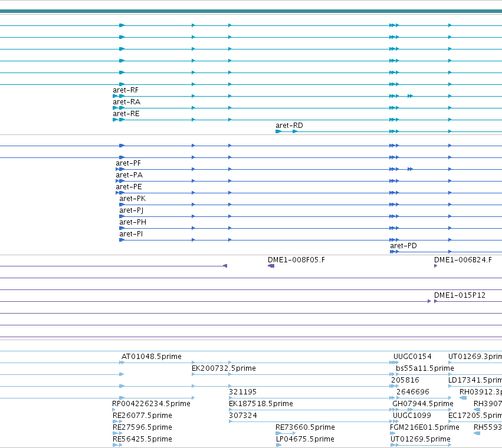Click first exon of aret-RD transcript
The height and width of the screenshot is (448, 502).
[x=278, y=131]
